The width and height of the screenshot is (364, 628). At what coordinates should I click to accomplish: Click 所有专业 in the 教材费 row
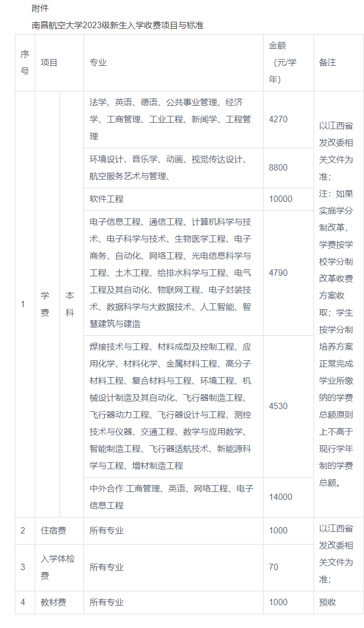173,602
